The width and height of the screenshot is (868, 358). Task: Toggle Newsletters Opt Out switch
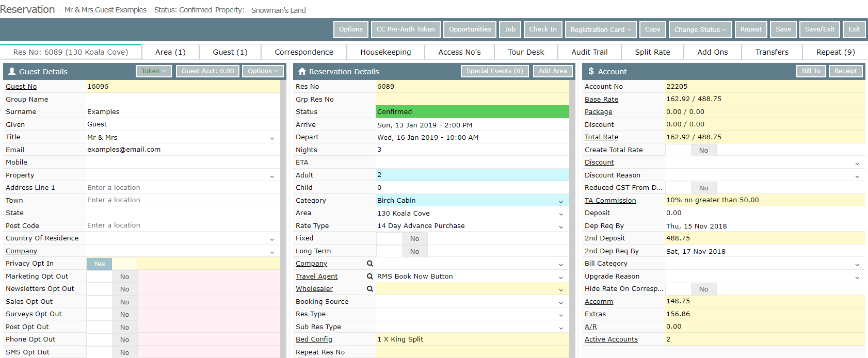click(112, 289)
